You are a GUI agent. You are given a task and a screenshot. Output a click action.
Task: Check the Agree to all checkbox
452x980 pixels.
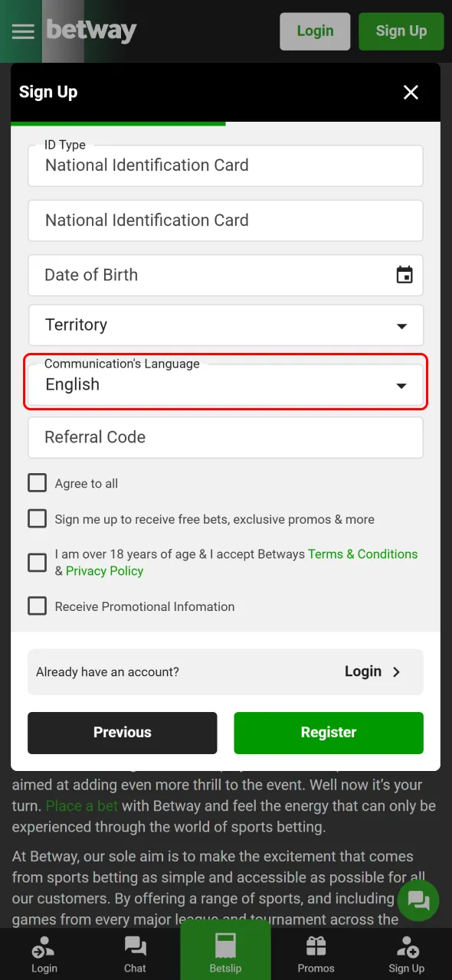37,482
